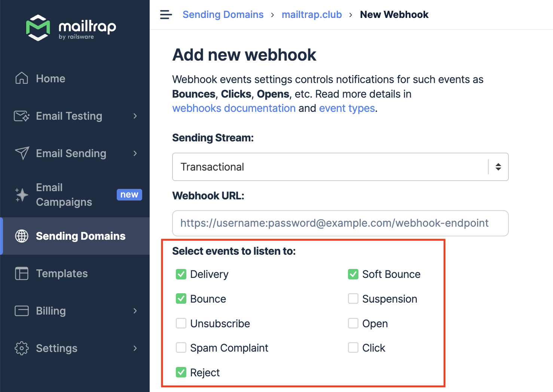Click the Email Campaigns sparkle icon
The width and height of the screenshot is (553, 392).
click(x=22, y=195)
